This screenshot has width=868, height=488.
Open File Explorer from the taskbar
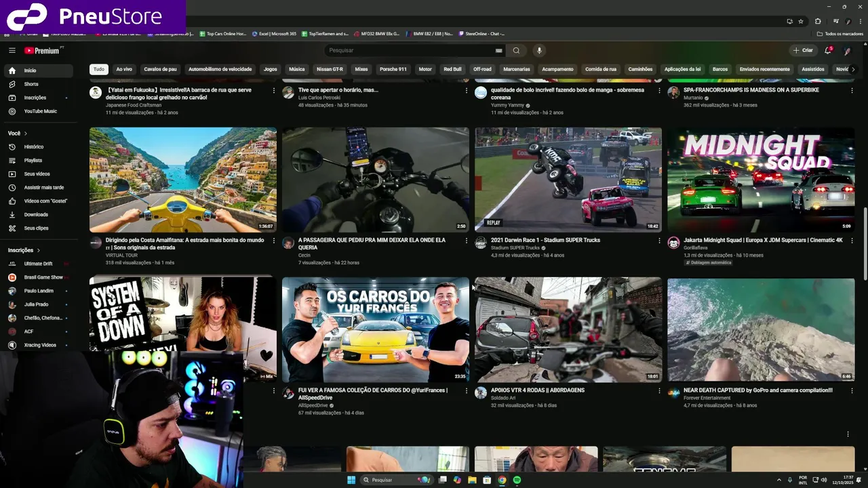click(472, 480)
